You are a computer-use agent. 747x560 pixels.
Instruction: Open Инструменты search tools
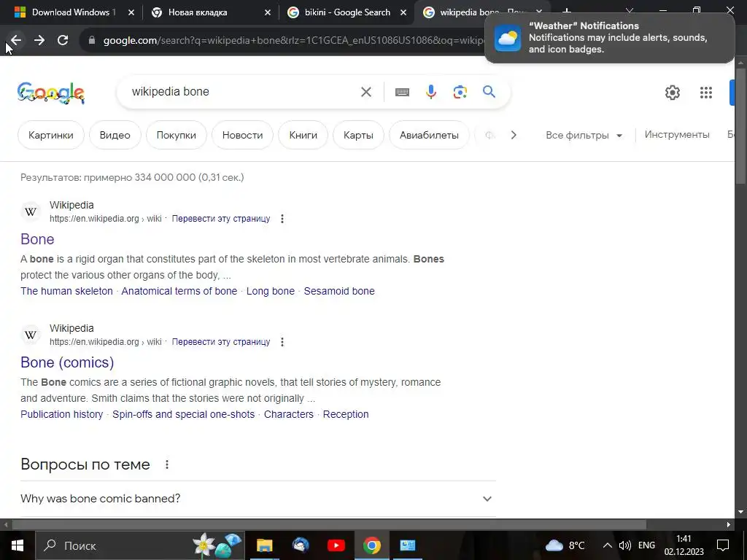point(677,135)
